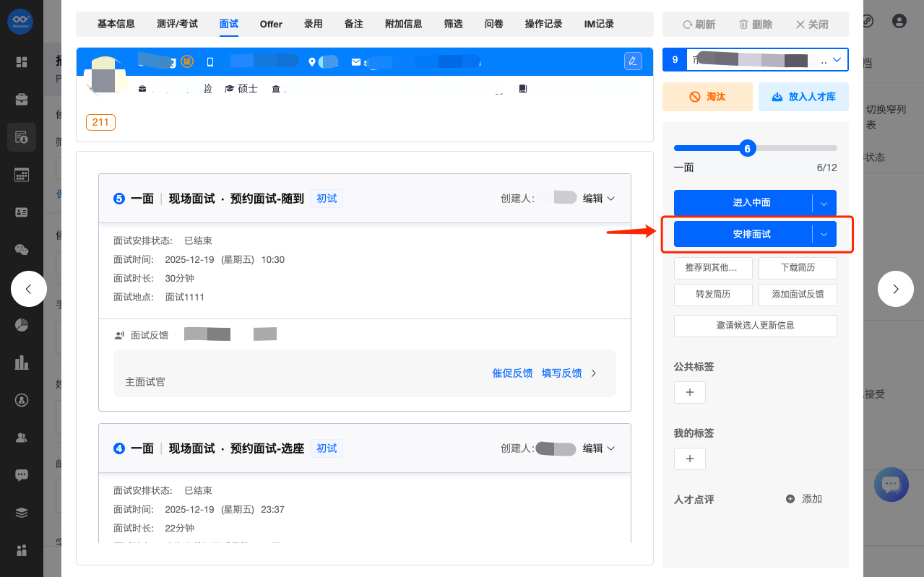924x577 pixels.
Task: Click the stage progress slider handle 6
Action: (747, 149)
